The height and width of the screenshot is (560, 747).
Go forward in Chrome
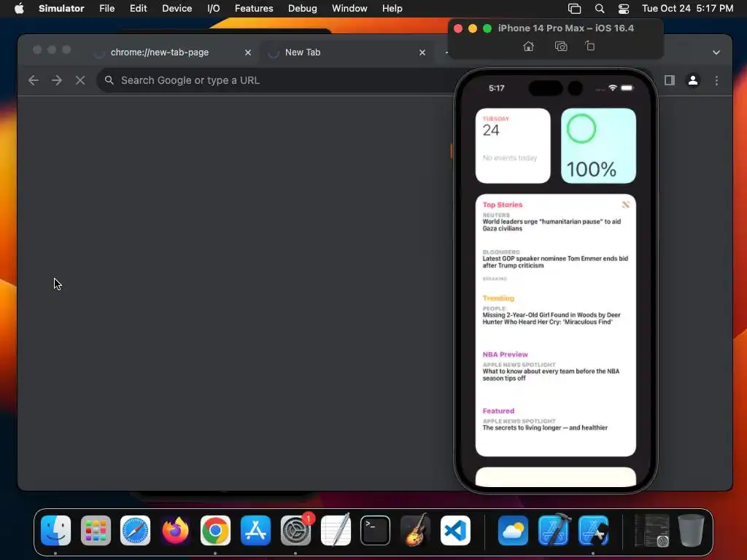pyautogui.click(x=57, y=80)
